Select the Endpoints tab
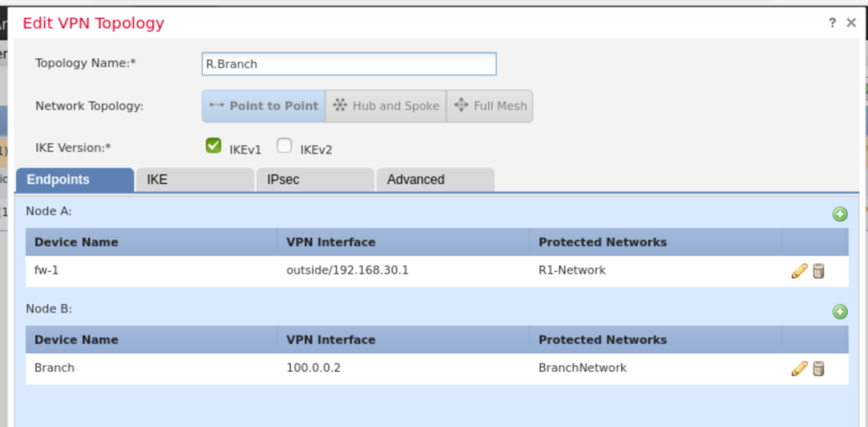The height and width of the screenshot is (427, 868). 75,180
